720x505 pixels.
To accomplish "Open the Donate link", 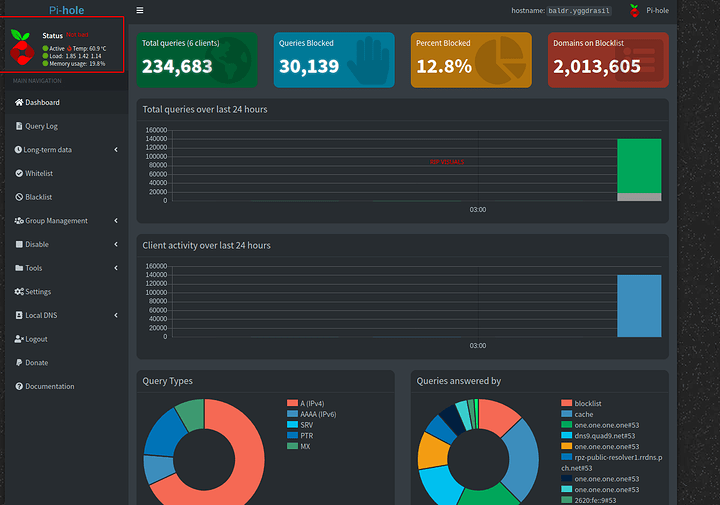I will 36,362.
